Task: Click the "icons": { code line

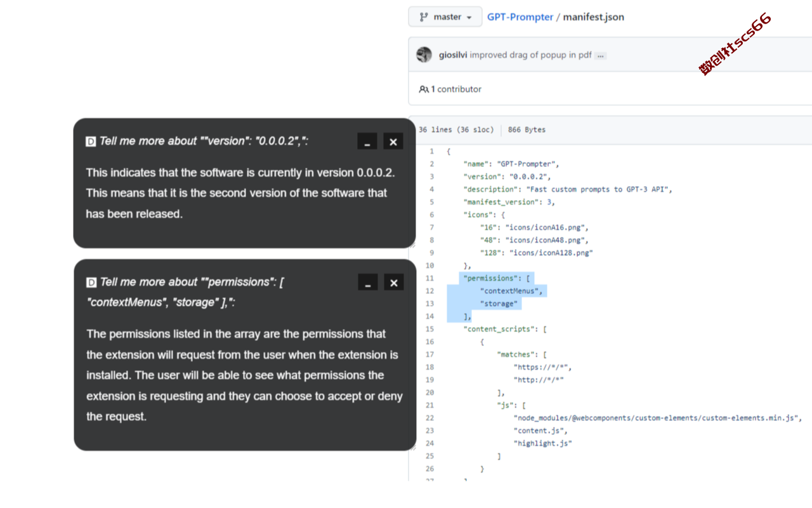Action: click(x=484, y=215)
